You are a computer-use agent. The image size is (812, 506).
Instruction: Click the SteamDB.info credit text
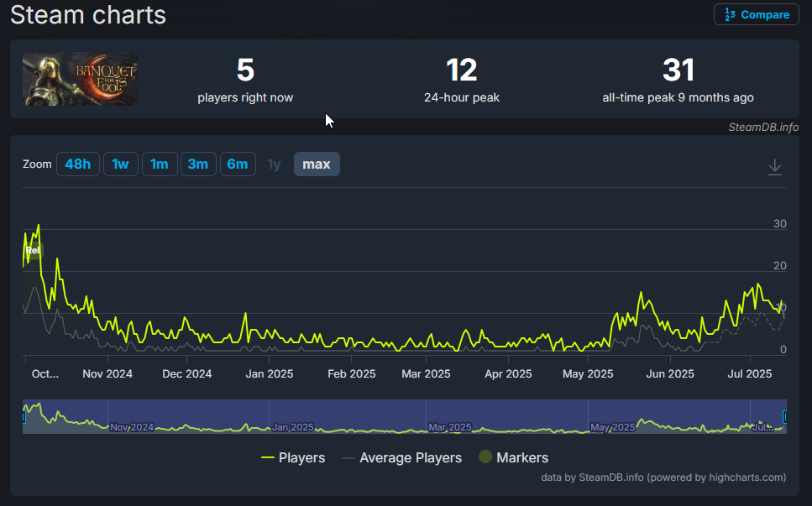tap(763, 127)
